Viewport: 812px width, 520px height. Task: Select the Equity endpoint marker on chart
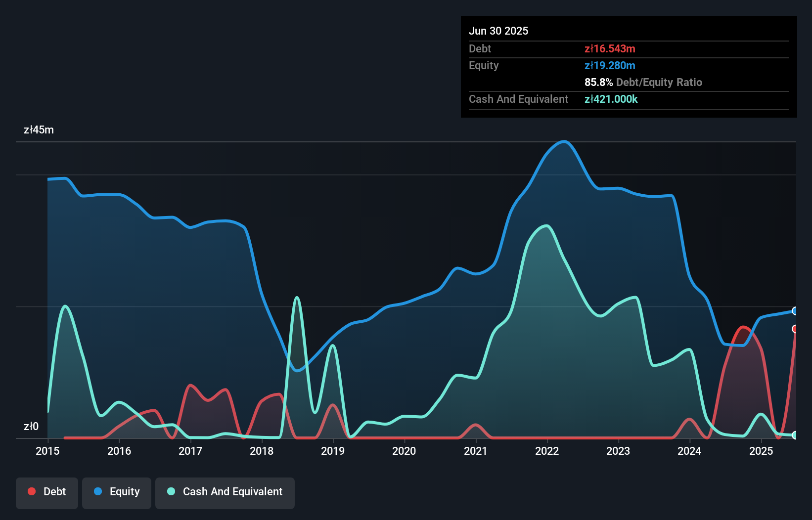[795, 311]
